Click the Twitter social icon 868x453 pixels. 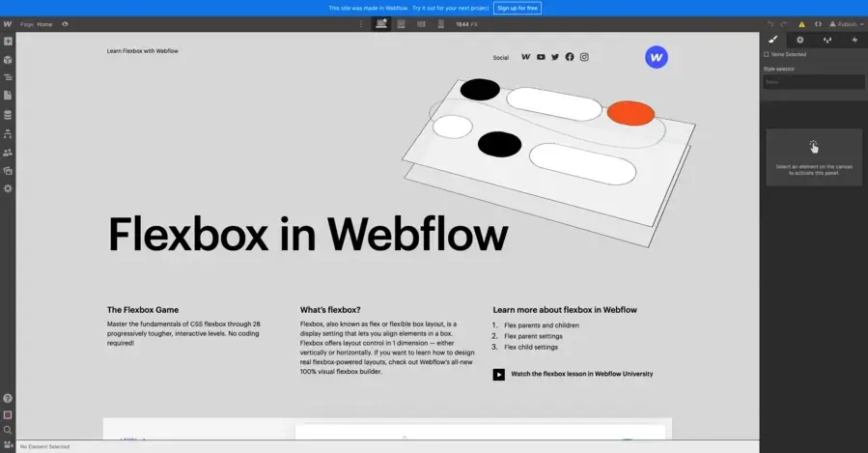pyautogui.click(x=555, y=57)
